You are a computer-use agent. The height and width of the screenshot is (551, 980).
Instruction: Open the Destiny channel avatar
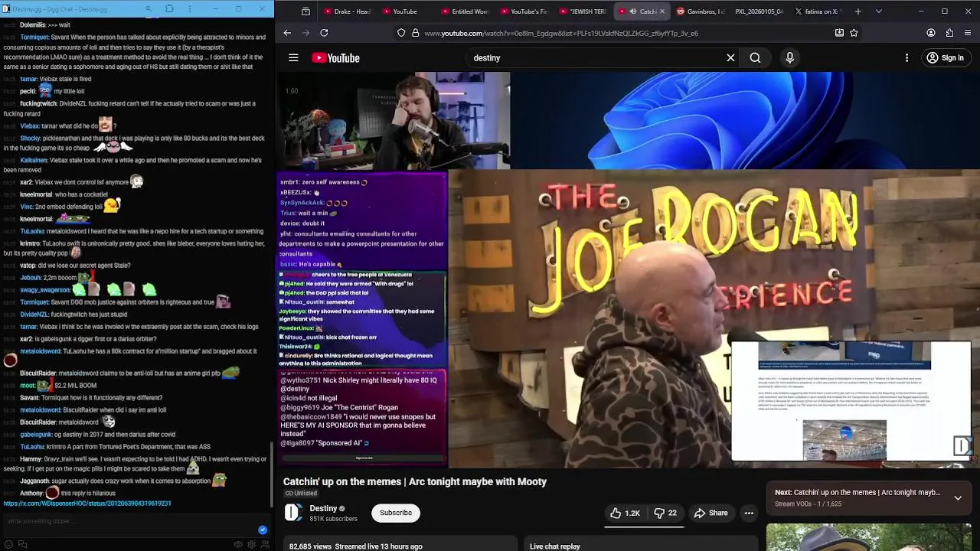tap(292, 513)
